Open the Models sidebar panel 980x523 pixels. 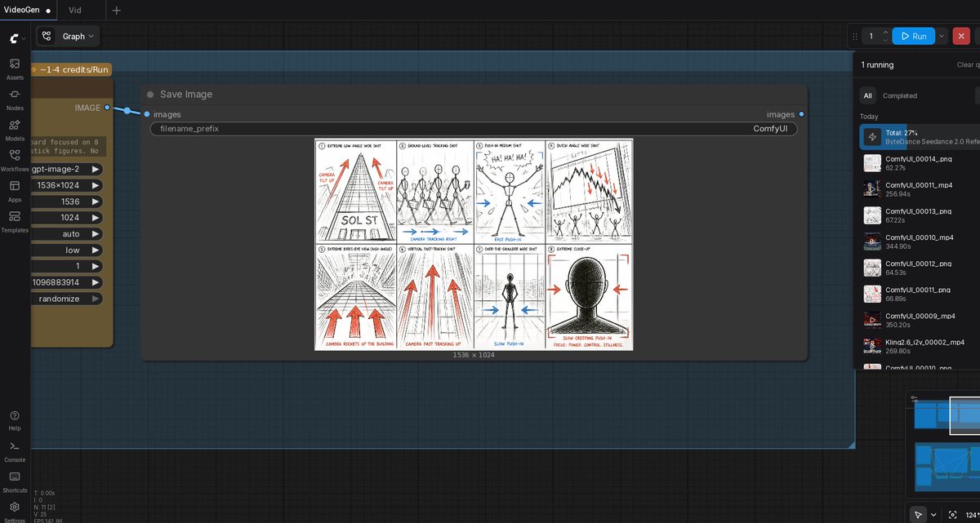15,130
